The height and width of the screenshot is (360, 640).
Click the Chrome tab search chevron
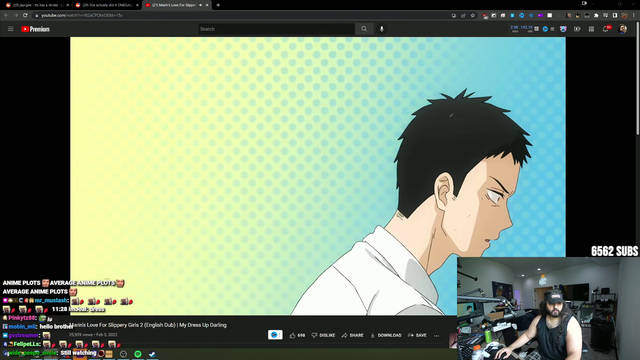[x=593, y=4]
